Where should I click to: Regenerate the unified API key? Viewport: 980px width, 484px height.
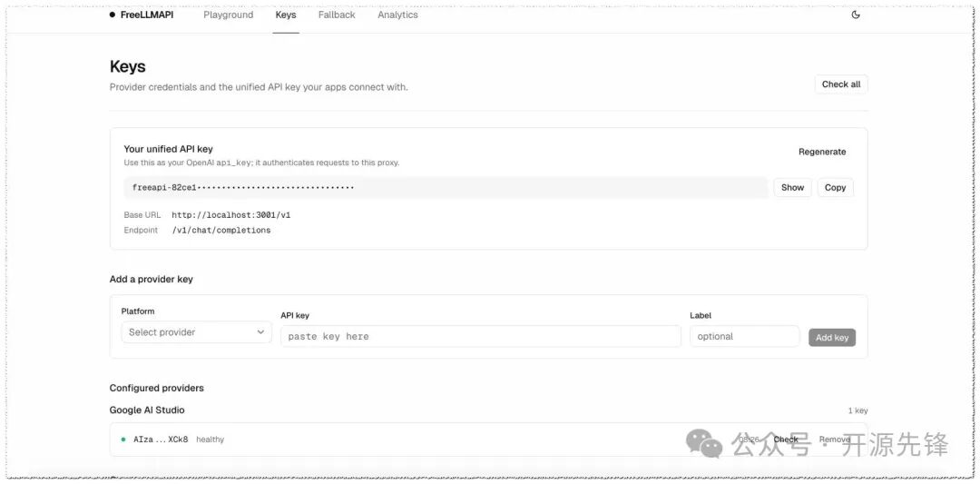point(822,152)
